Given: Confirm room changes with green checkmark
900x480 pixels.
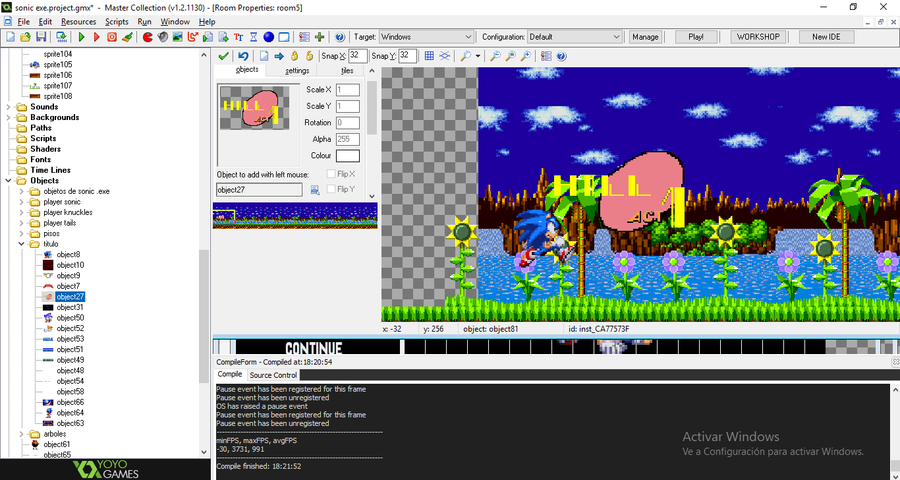Looking at the screenshot, I should (224, 56).
